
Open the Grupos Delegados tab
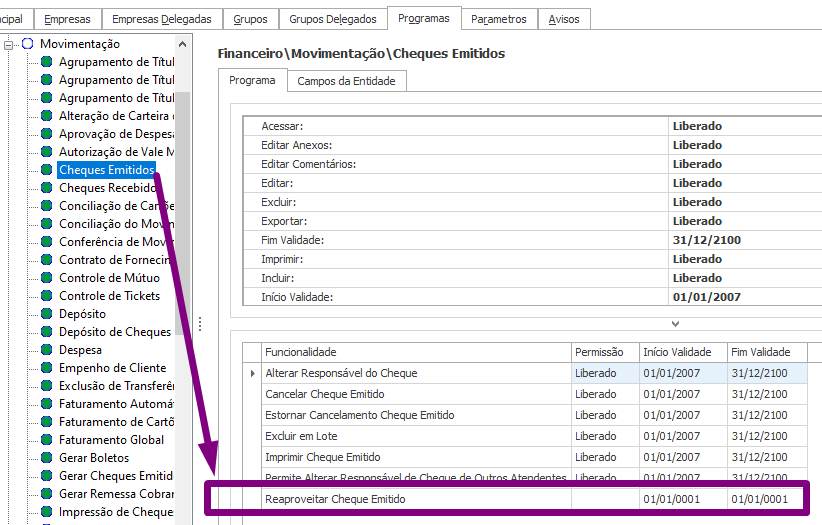tap(332, 19)
